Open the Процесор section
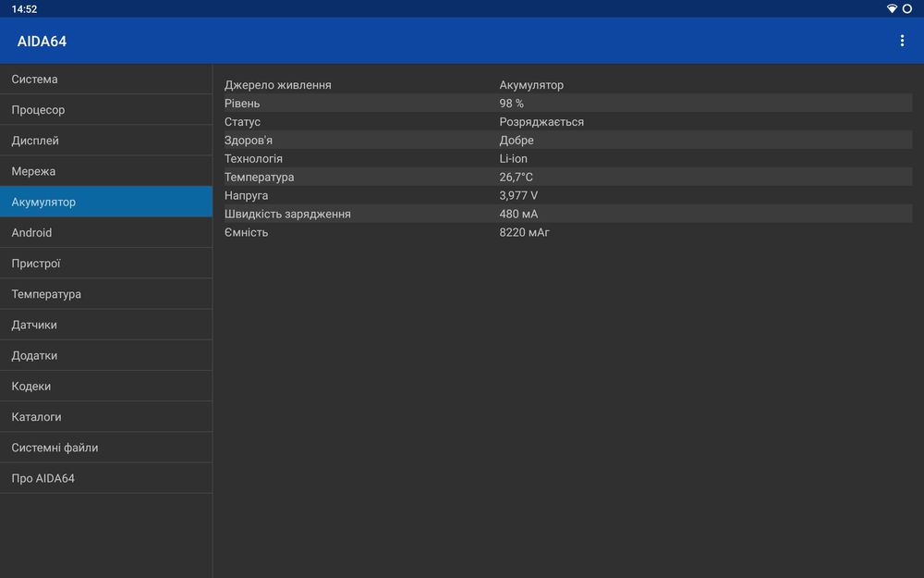This screenshot has height=578, width=924. (106, 110)
